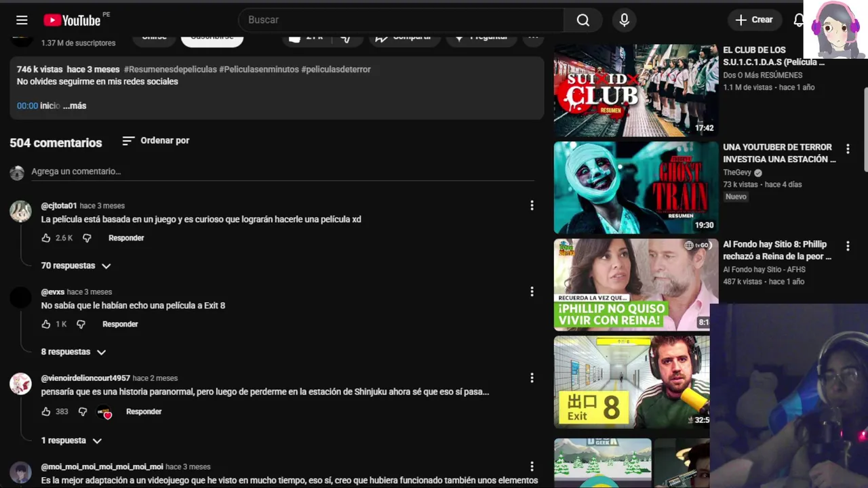Open options for Al Fondo hay Sitio video
Viewport: 868px width, 488px height.
tap(847, 246)
